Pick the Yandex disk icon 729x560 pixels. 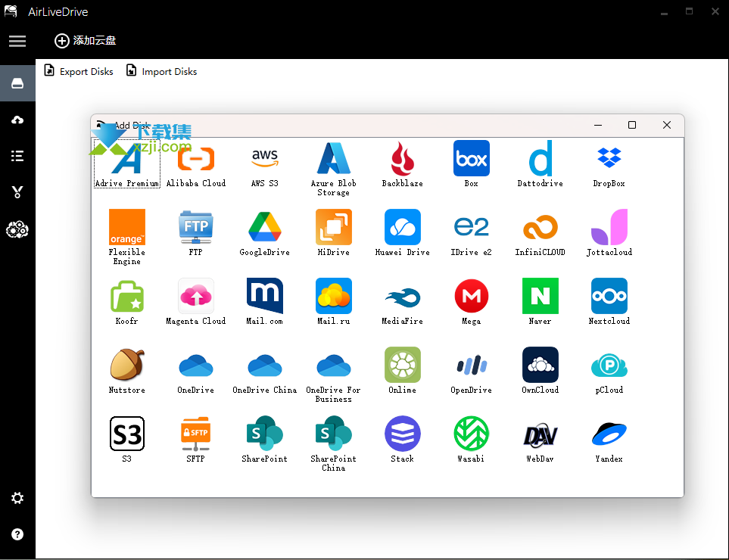609,434
